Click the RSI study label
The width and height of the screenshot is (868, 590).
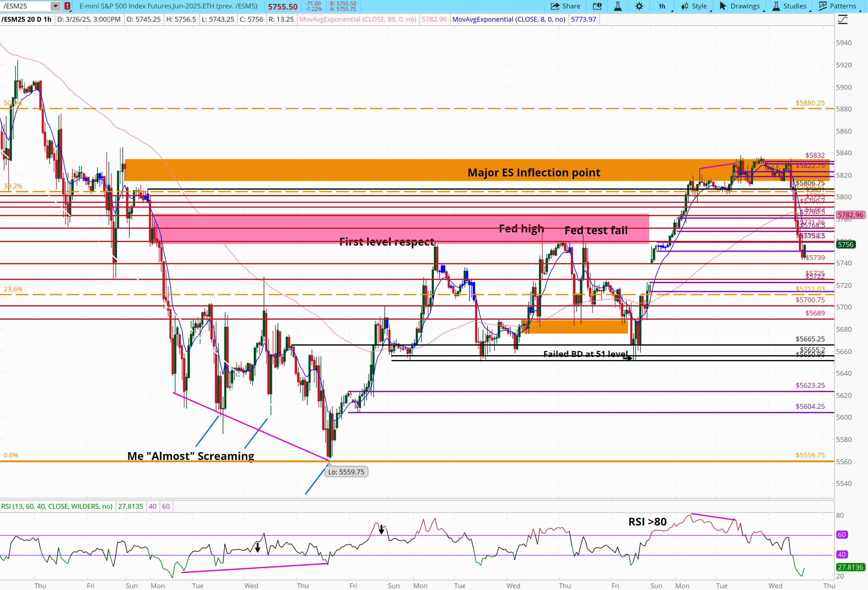[57, 506]
